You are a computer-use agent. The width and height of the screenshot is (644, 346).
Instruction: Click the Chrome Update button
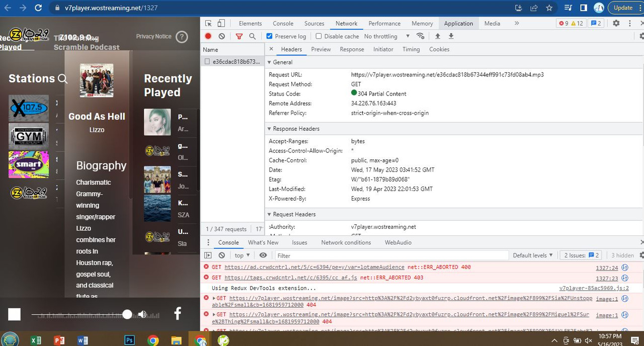(x=623, y=8)
